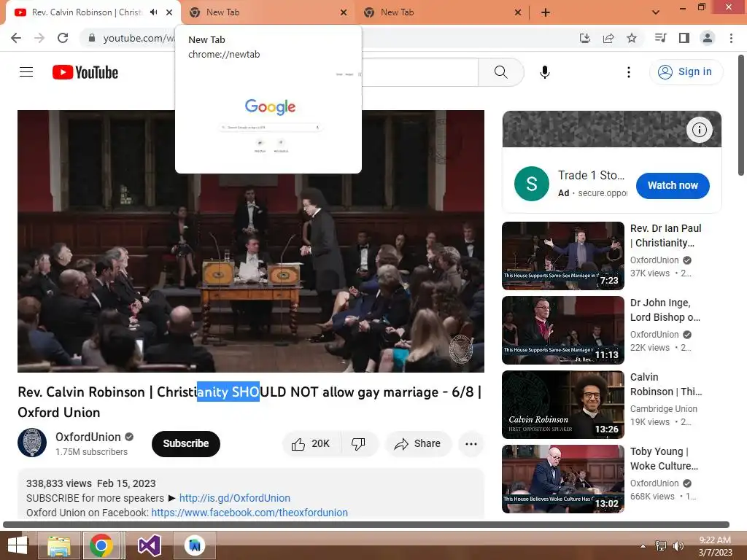Image resolution: width=747 pixels, height=560 pixels.
Task: Switch to the second New Tab
Action: point(267,12)
